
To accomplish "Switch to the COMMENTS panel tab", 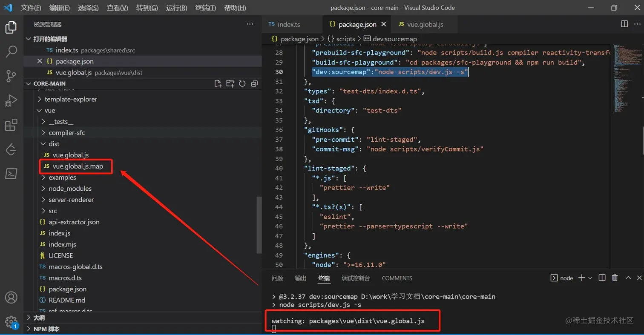I will coord(397,278).
